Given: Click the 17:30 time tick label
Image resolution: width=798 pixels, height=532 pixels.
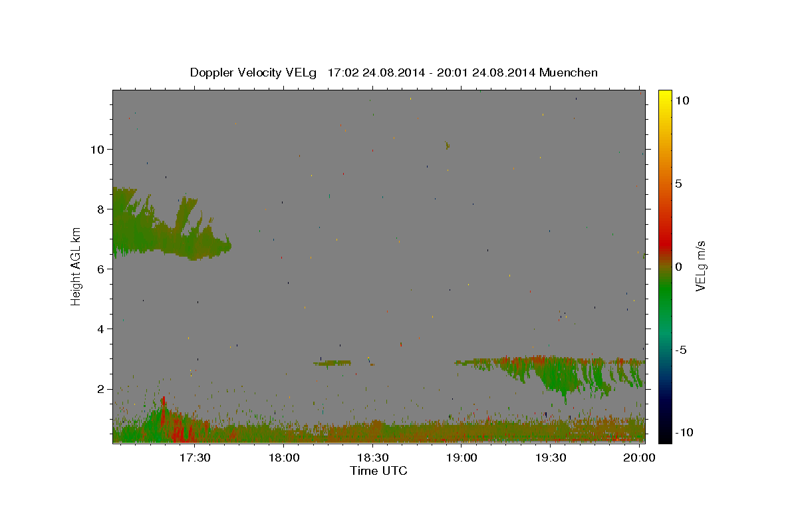Looking at the screenshot, I should (195, 458).
